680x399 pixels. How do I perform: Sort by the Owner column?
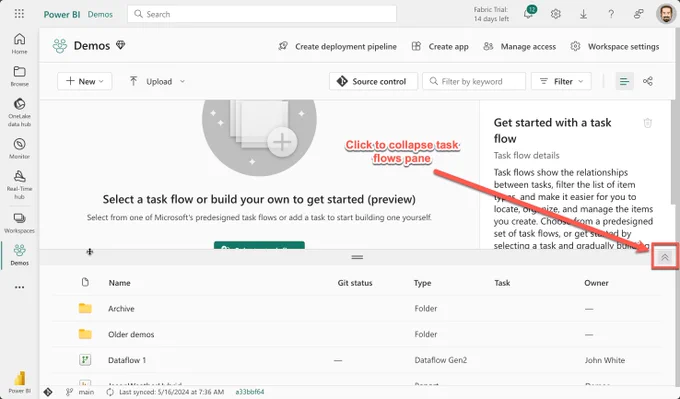click(596, 283)
